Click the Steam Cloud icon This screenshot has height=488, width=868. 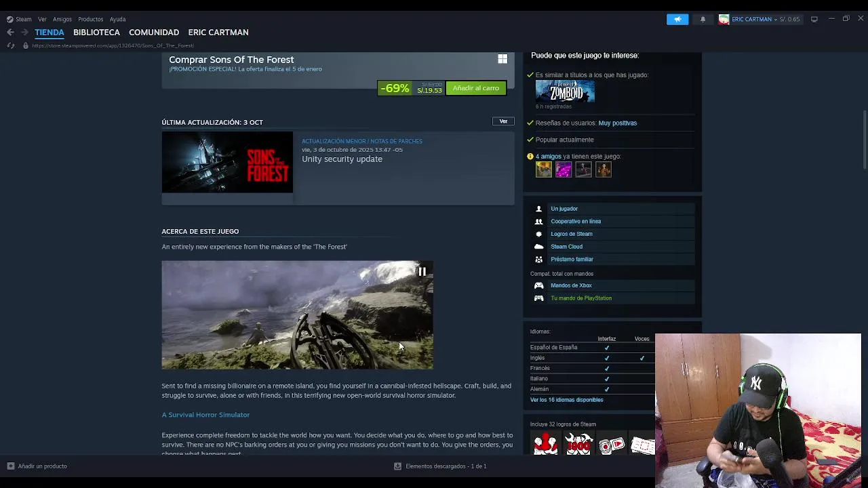(x=538, y=247)
